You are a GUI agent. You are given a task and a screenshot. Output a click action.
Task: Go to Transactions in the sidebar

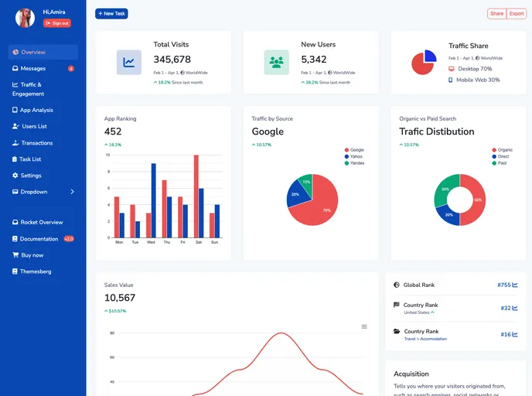[x=36, y=143]
